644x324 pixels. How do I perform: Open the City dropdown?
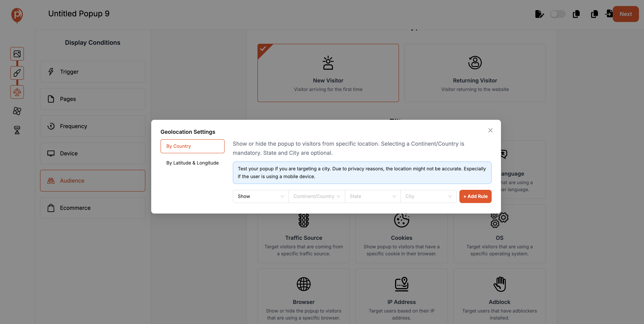[x=428, y=196]
